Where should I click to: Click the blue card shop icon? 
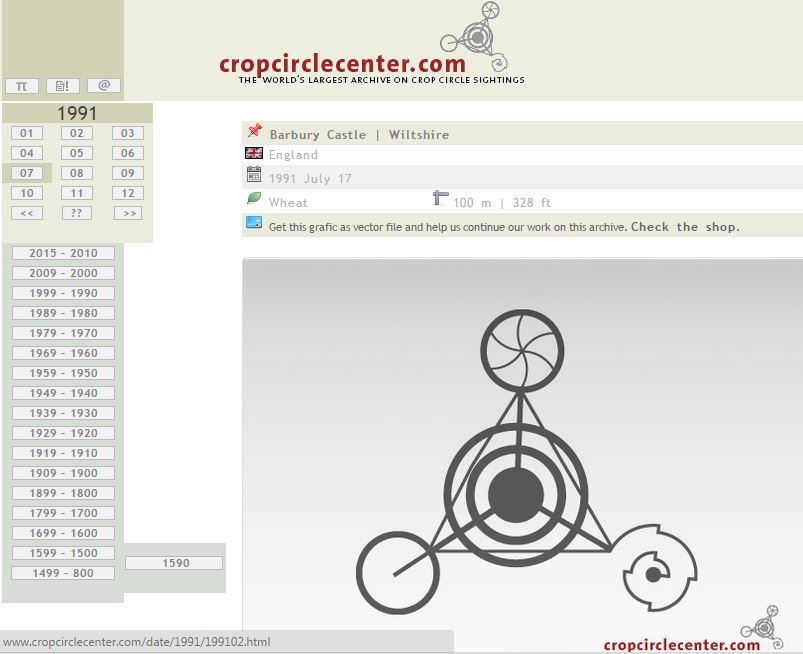(x=254, y=223)
